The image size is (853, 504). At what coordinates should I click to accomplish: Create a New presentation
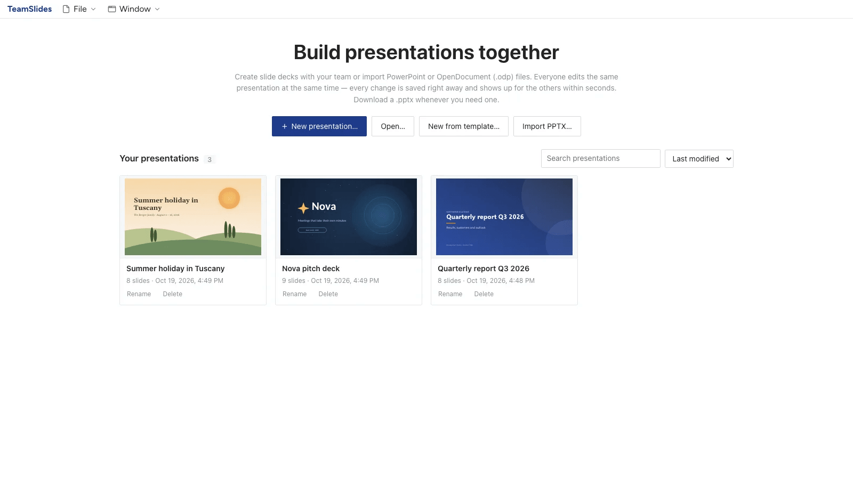pos(319,126)
